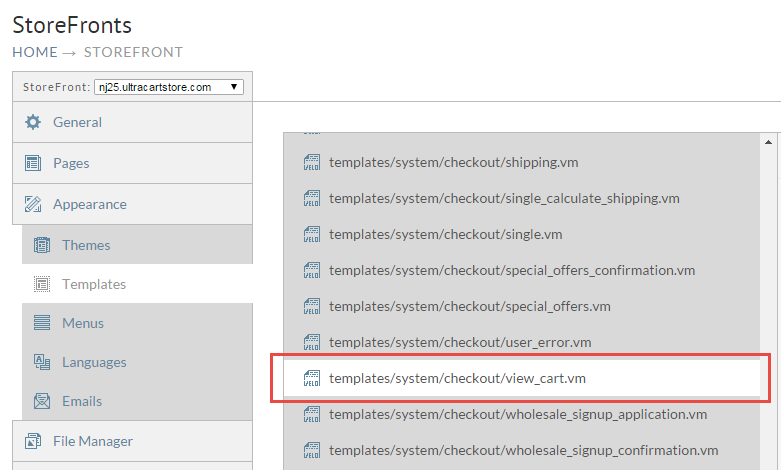This screenshot has width=781, height=470.
Task: Open the StoreFront domain dropdown
Action: [x=169, y=87]
